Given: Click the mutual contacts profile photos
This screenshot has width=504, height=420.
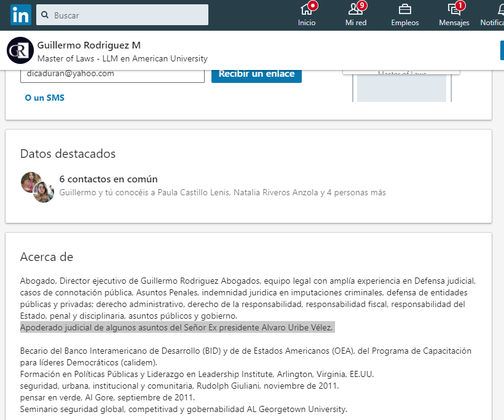Looking at the screenshot, I should pos(37,187).
